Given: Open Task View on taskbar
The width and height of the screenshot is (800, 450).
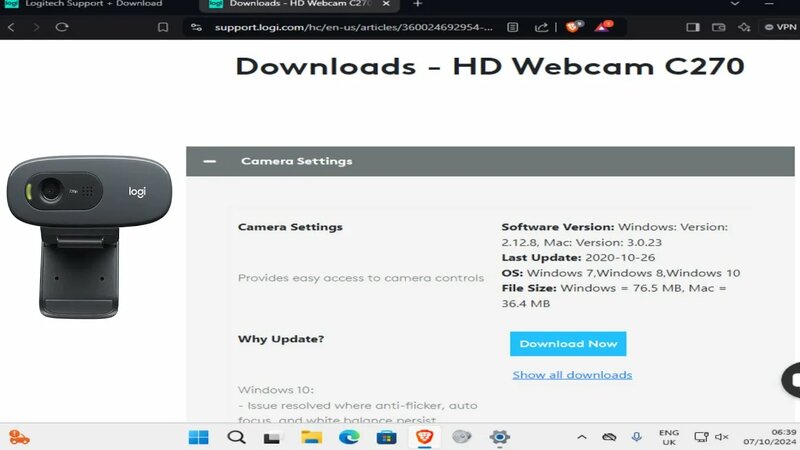Looking at the screenshot, I should (x=272, y=438).
